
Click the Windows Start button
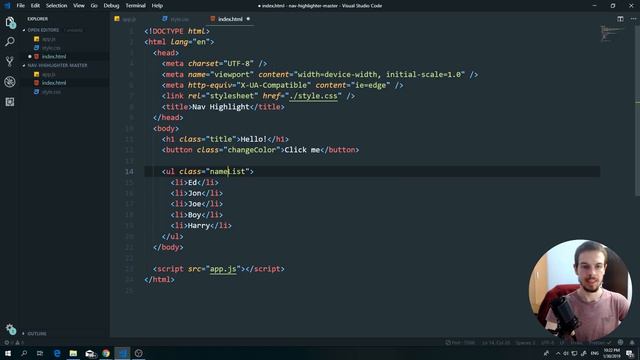click(8, 353)
